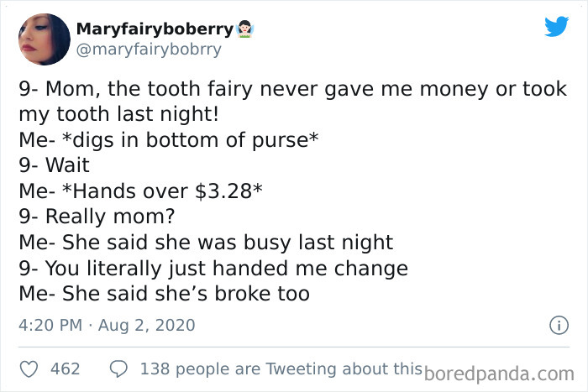Viewport: 588px width, 392px height.
Task: Like the tweet with the heart icon
Action: pos(29,368)
